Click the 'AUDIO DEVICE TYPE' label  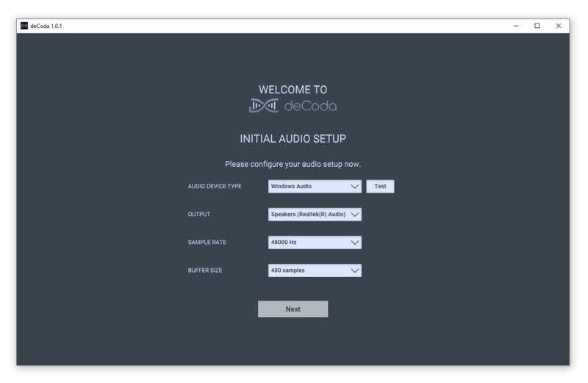click(x=215, y=187)
